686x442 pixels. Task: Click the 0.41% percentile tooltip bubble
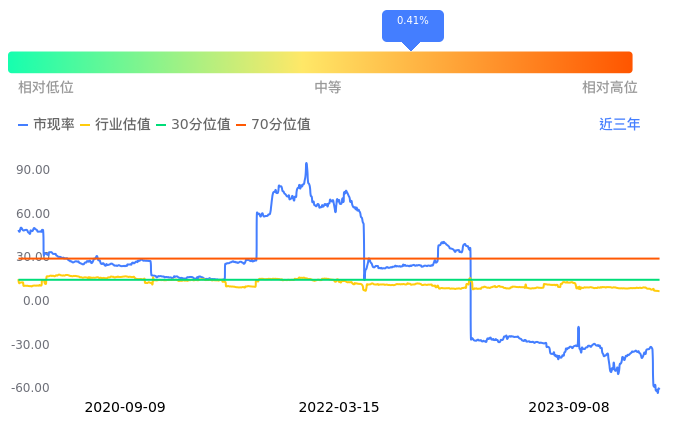click(x=412, y=22)
